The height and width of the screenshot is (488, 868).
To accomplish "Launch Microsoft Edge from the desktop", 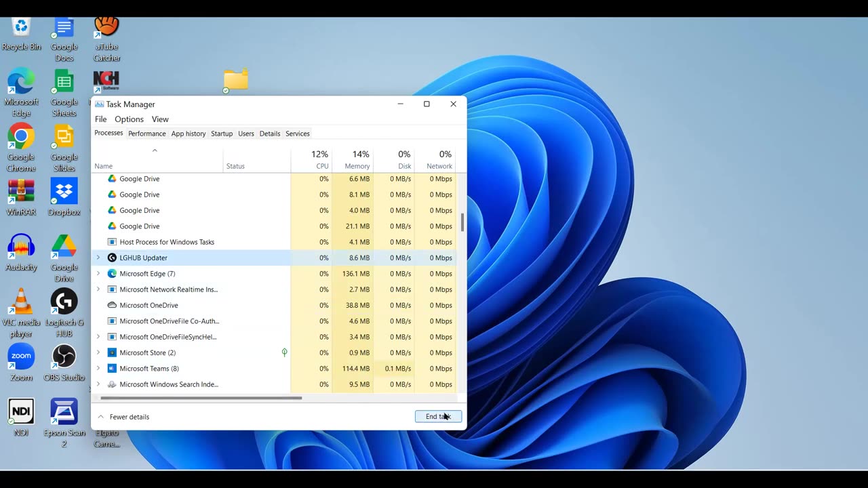I will pyautogui.click(x=21, y=93).
